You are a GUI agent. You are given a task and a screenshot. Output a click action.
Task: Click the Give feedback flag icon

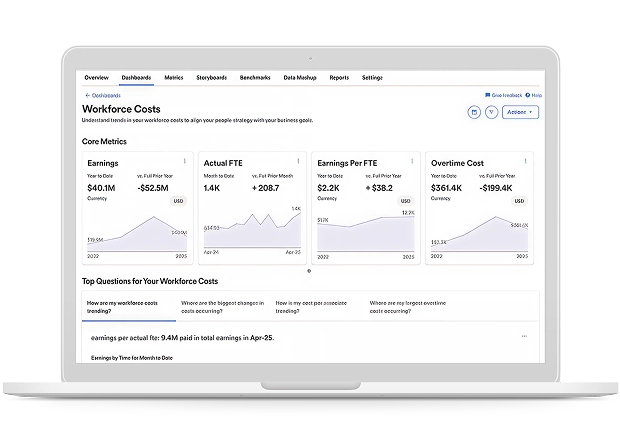pos(488,95)
